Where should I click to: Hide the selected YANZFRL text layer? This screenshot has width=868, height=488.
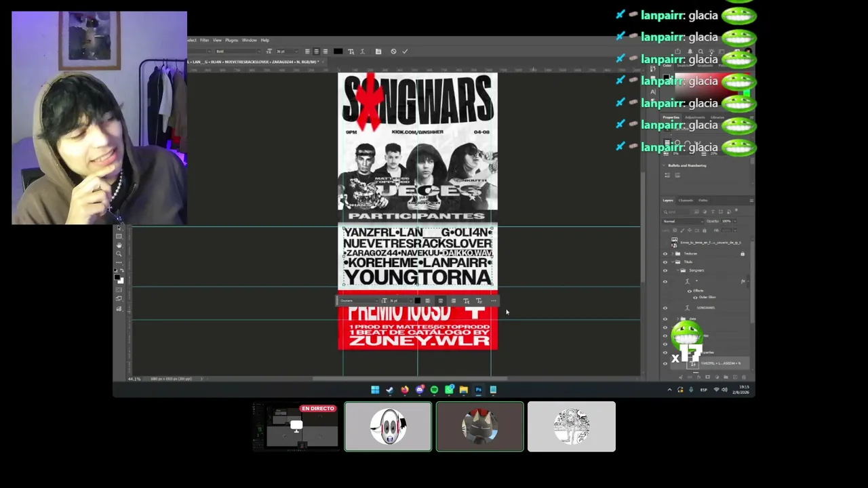coord(665,364)
